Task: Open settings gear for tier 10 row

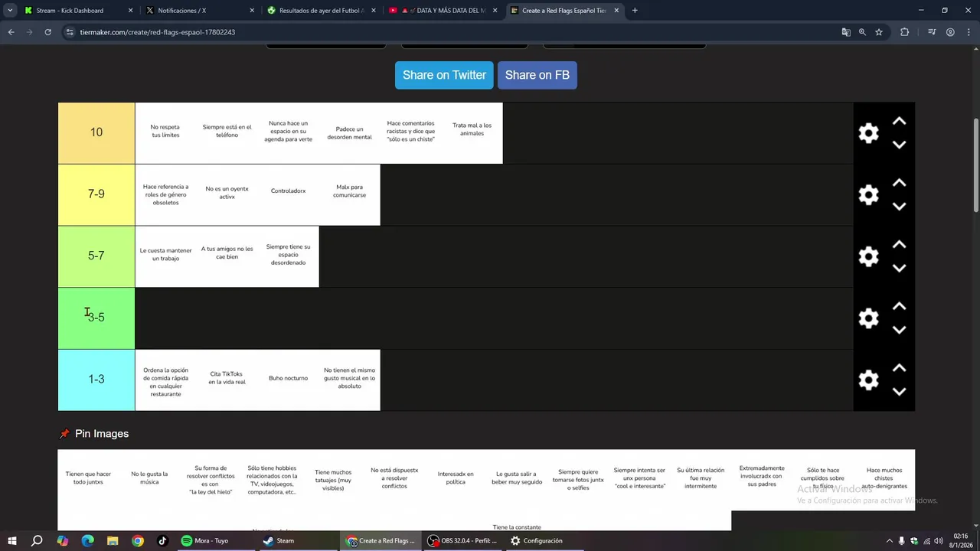Action: pyautogui.click(x=868, y=133)
